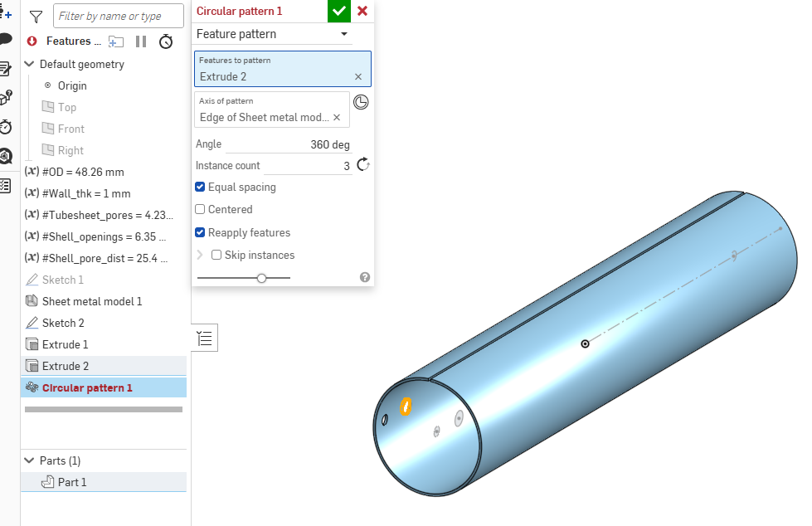Click the Features to pattern selection box
The image size is (812, 526).
click(x=283, y=69)
